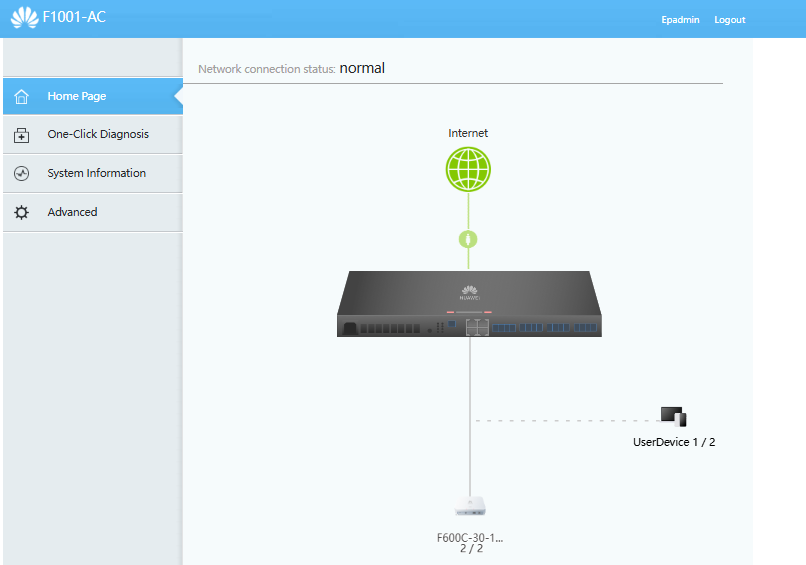806x565 pixels.
Task: Select the white F600C access point icon
Action: (470, 506)
